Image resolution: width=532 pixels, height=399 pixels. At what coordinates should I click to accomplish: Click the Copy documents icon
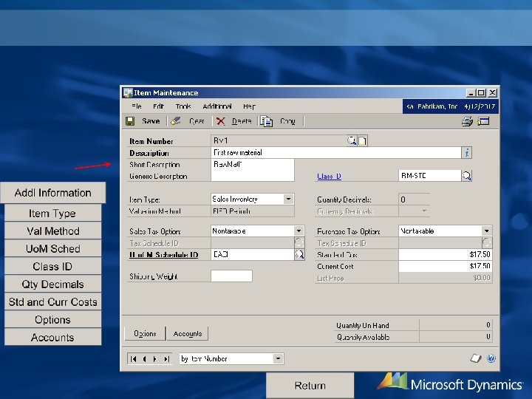[x=267, y=121]
